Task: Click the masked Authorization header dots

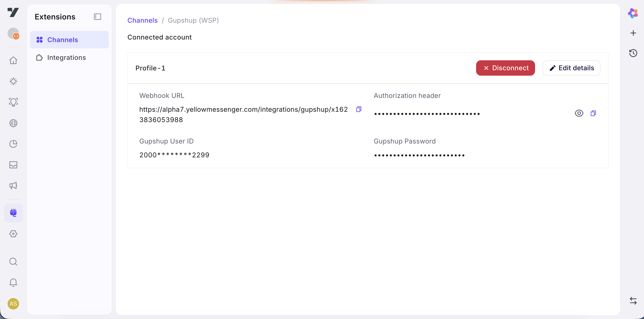Action: click(x=427, y=114)
